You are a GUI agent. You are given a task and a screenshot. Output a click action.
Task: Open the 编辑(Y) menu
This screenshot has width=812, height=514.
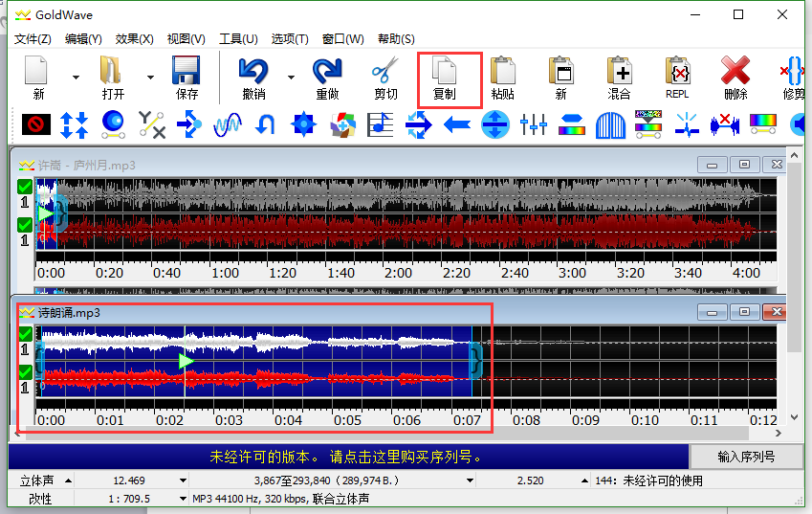pos(83,39)
